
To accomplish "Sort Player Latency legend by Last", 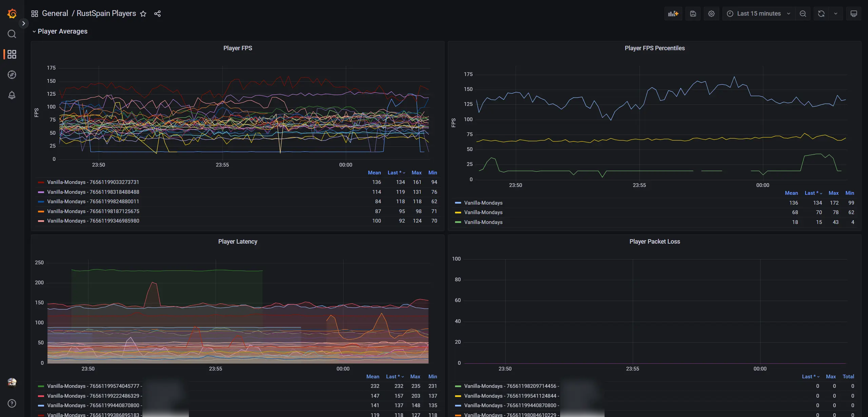I will pyautogui.click(x=395, y=377).
